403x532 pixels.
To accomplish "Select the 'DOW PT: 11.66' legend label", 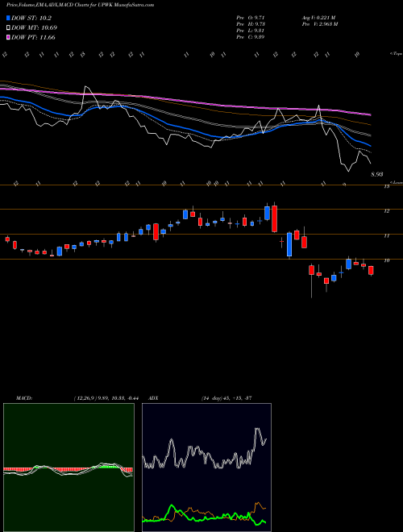I will pos(33,37).
